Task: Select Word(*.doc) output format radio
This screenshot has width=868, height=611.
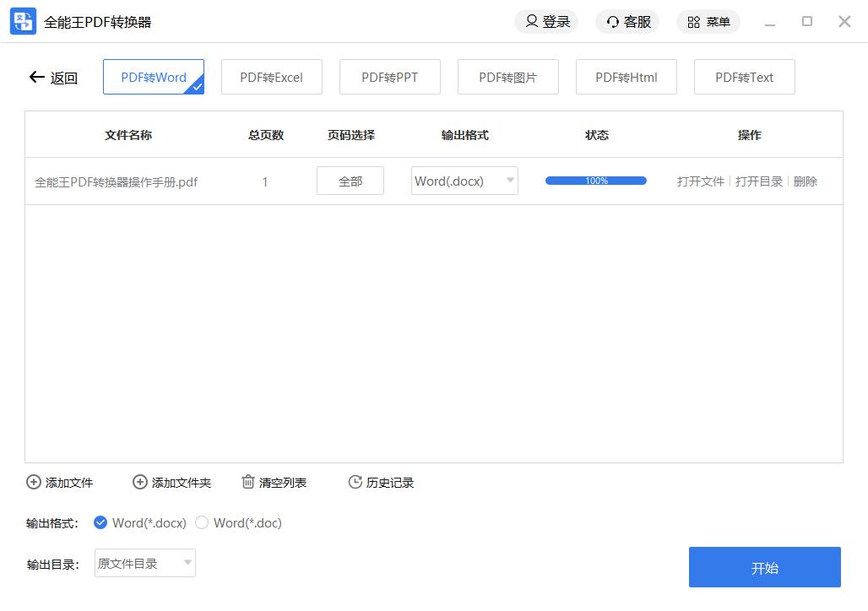Action: point(202,523)
